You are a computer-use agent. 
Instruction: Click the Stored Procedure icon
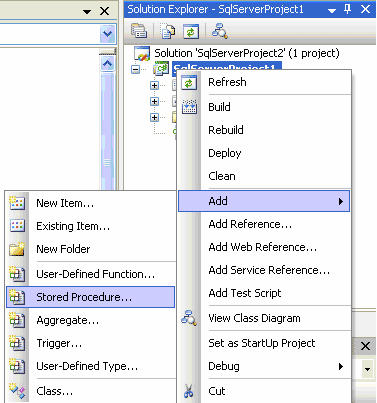coord(17,297)
